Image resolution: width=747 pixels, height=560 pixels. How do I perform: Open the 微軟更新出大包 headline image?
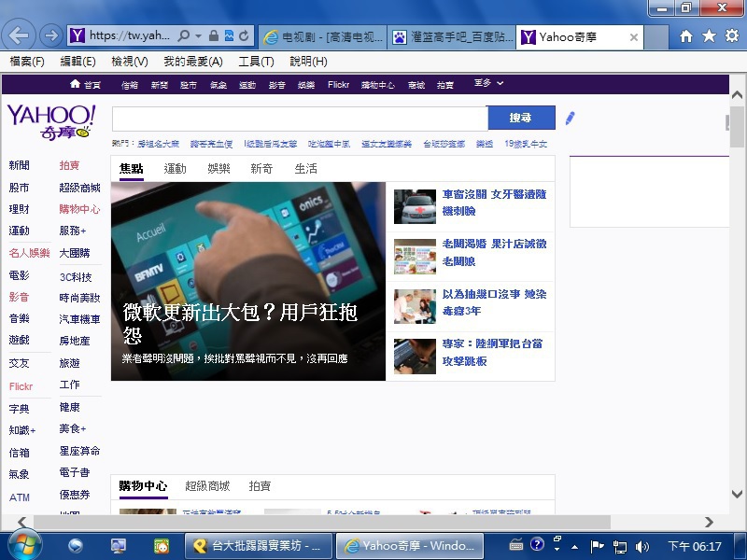[x=248, y=281]
